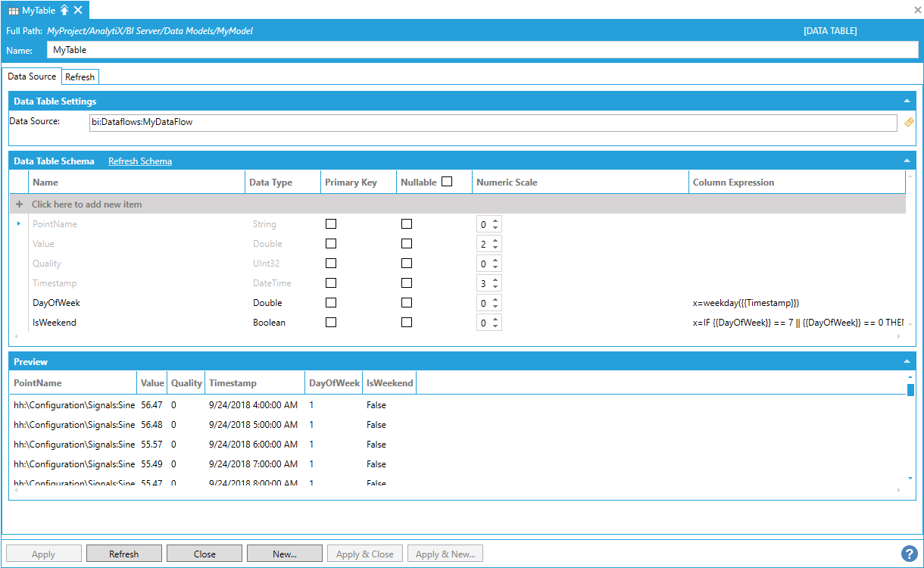Increase Numeric Scale for Value row
This screenshot has width=924, height=568.
click(x=495, y=241)
